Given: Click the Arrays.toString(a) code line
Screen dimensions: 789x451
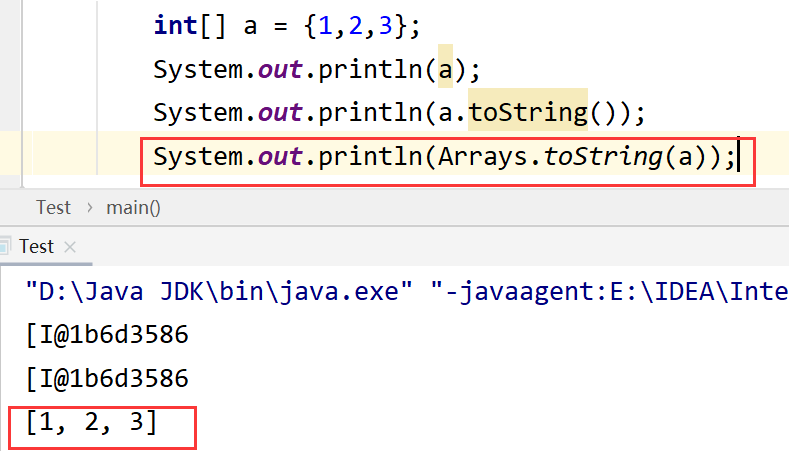Looking at the screenshot, I should click(445, 157).
